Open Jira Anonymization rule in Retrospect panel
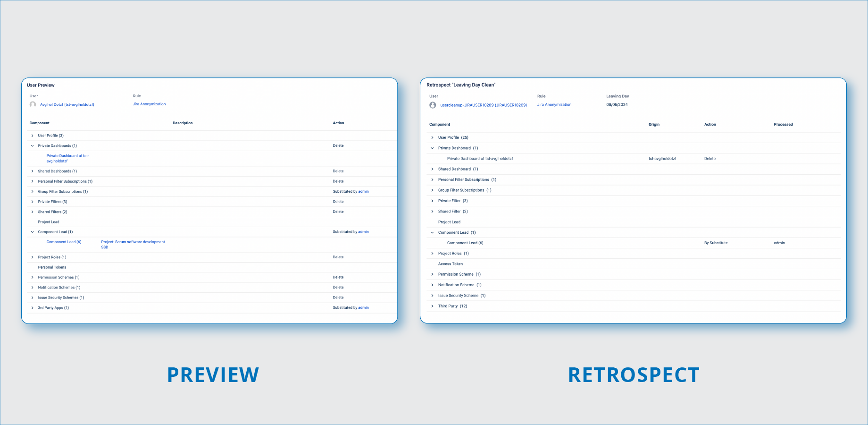868x425 pixels. 554,105
